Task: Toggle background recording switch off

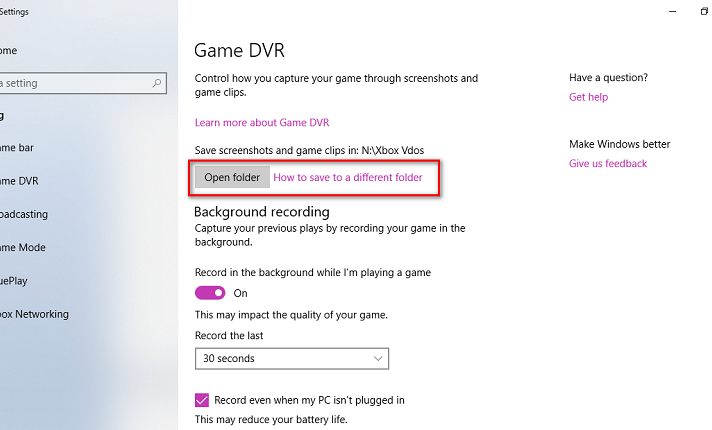Action: click(x=210, y=293)
